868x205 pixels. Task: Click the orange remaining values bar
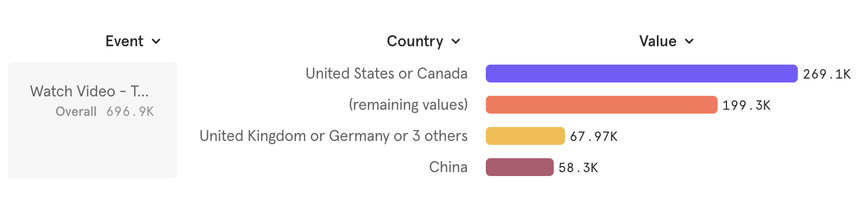(602, 105)
